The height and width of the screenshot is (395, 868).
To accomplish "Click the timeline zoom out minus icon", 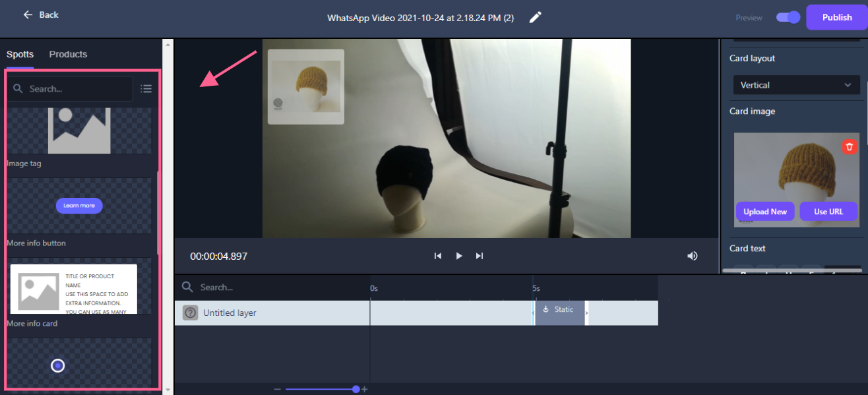I will [277, 390].
